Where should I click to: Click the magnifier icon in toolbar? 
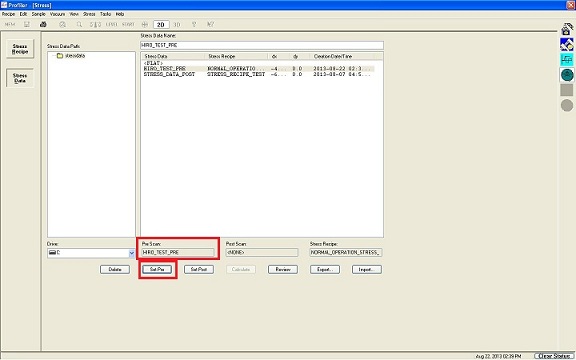coord(79,25)
